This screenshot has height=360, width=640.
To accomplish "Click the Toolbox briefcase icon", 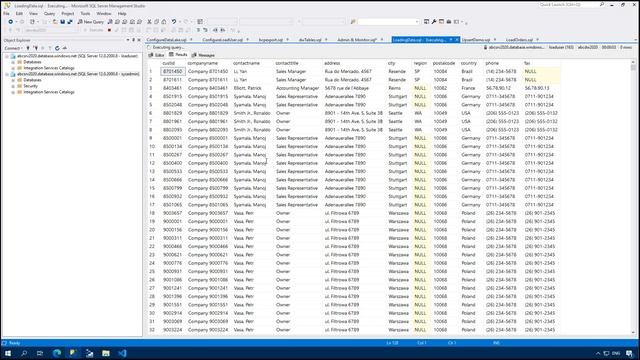I will [449, 22].
